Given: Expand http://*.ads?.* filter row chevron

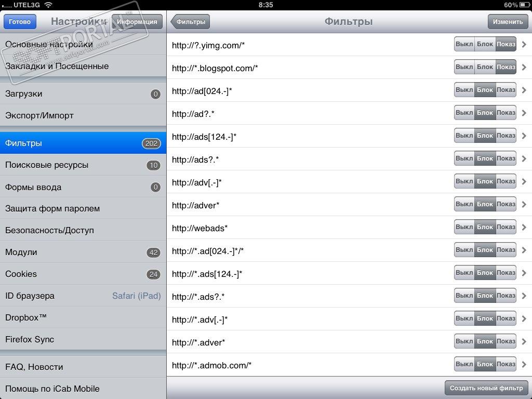Looking at the screenshot, I should (524, 296).
